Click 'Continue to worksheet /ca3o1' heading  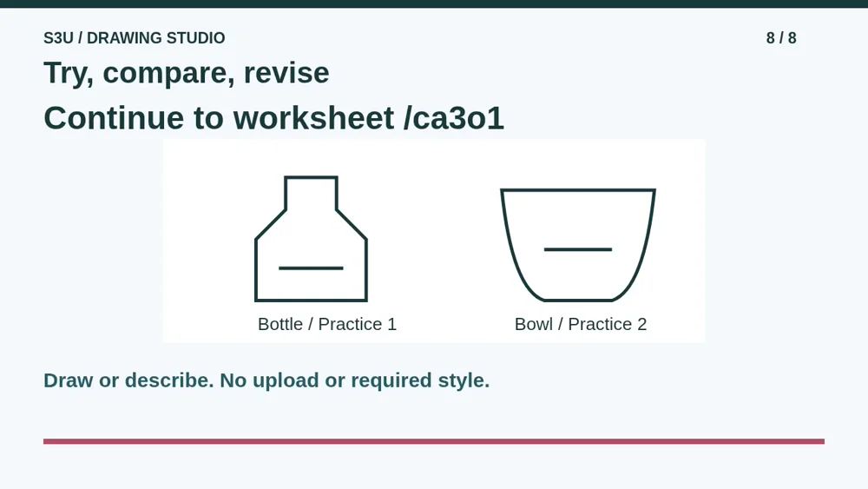coord(274,118)
